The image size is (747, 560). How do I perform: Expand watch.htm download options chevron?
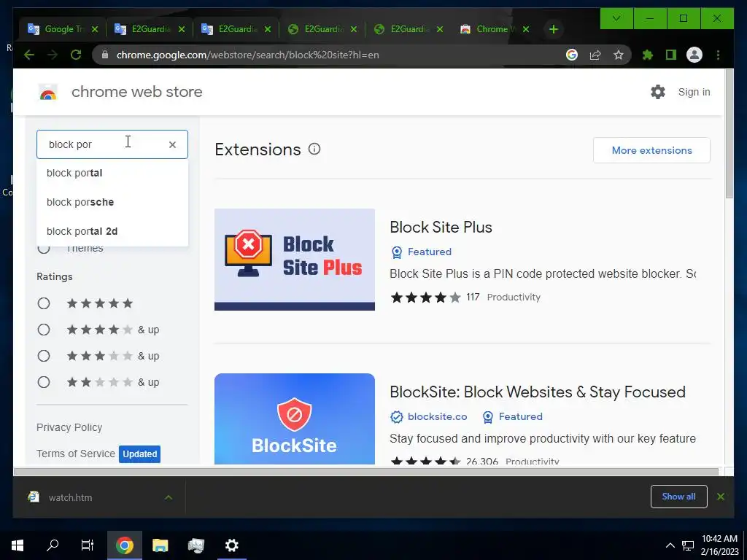(169, 497)
